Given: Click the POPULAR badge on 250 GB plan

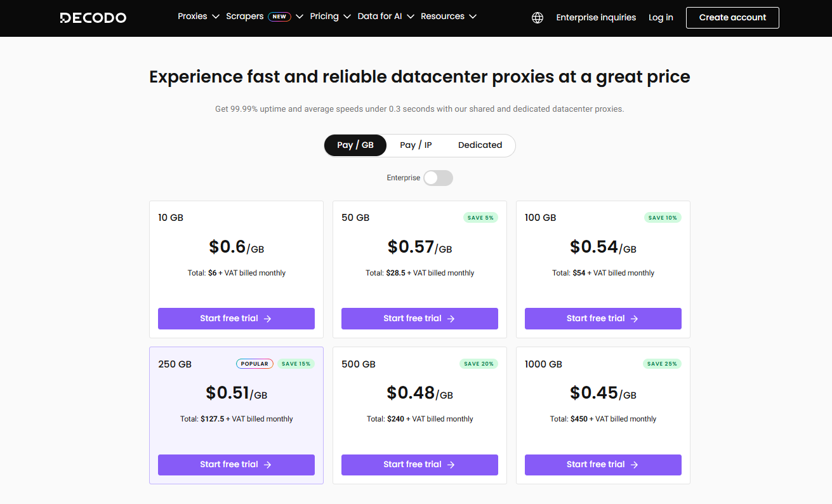Looking at the screenshot, I should (x=254, y=364).
